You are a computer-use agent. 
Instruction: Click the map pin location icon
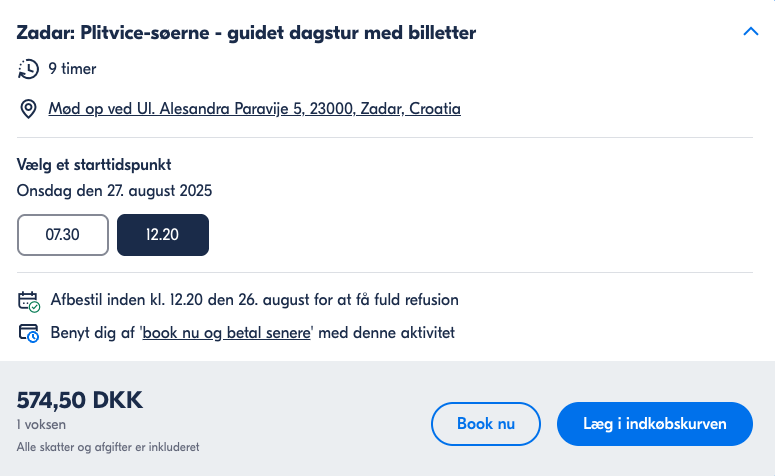pos(28,109)
